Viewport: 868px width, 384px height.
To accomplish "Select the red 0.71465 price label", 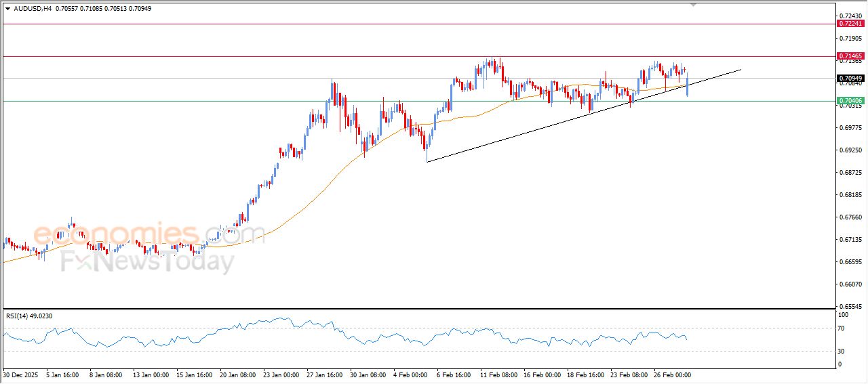I will tap(850, 56).
